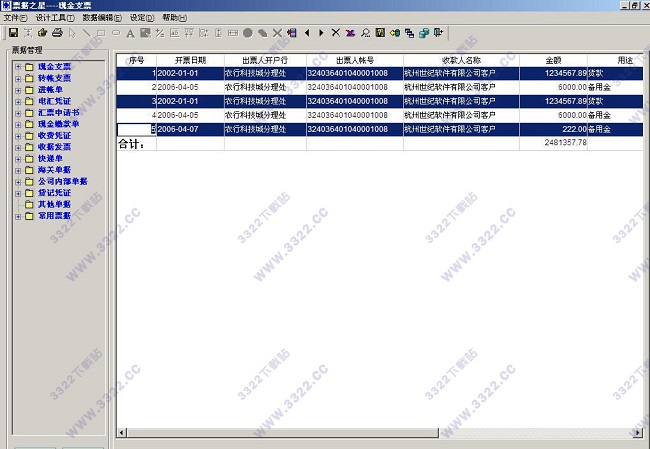This screenshot has height=449, width=650.
Task: Click the Save floppy disk icon
Action: (13, 33)
